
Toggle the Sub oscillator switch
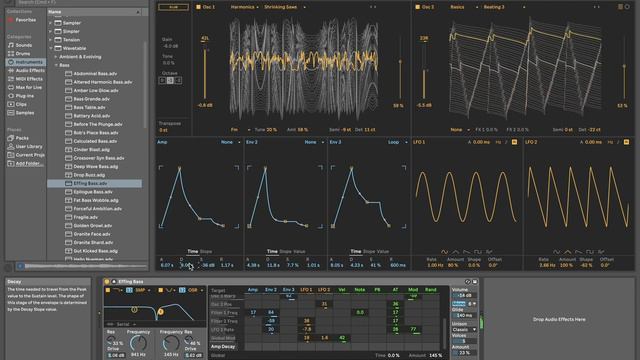173,7
